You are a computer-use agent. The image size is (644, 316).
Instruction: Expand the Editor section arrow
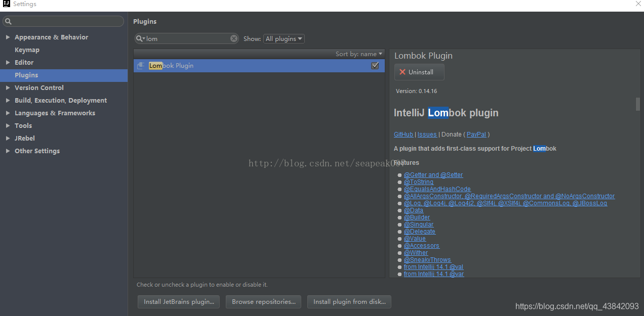tap(8, 63)
